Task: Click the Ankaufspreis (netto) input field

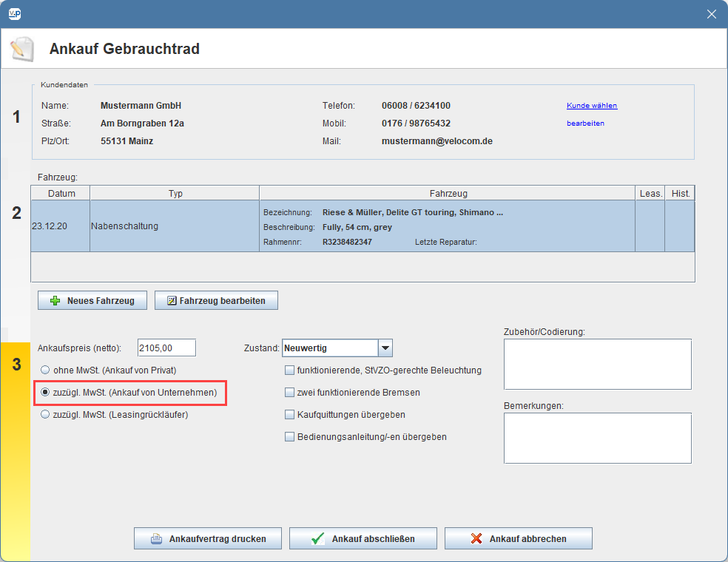Action: coord(166,348)
